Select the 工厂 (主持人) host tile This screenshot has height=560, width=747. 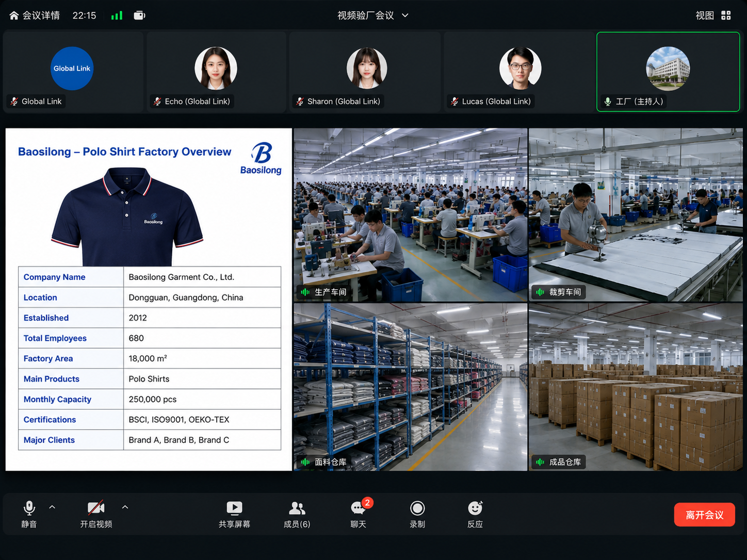click(668, 72)
